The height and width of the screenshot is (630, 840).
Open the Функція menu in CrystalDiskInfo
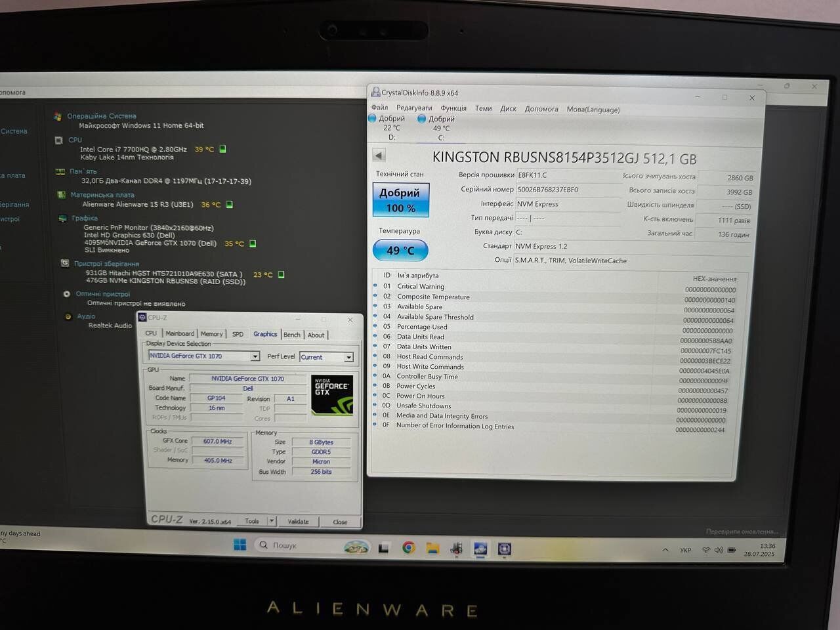(x=453, y=108)
